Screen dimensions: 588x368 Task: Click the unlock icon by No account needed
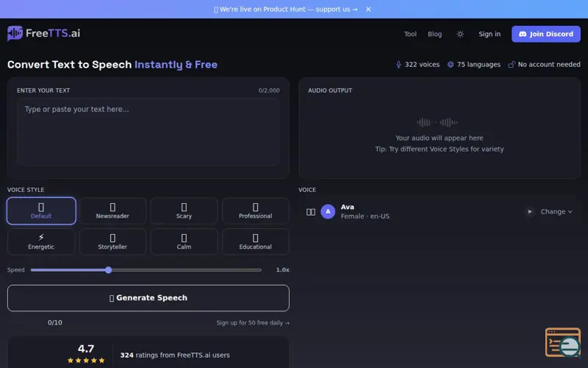(511, 65)
